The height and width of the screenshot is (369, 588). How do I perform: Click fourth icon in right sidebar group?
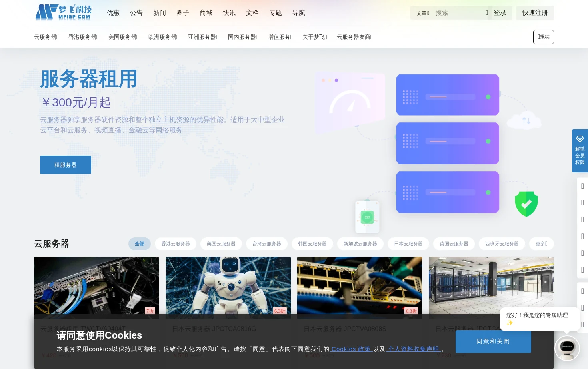[582, 236]
